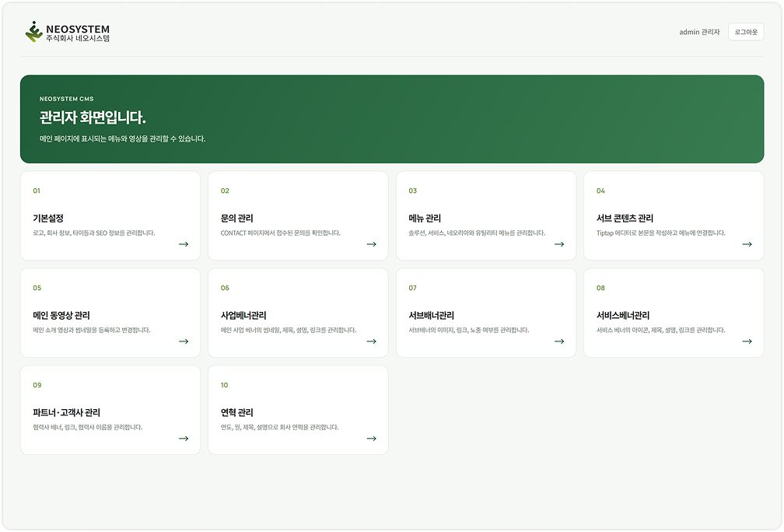Click the number label 09

point(37,384)
